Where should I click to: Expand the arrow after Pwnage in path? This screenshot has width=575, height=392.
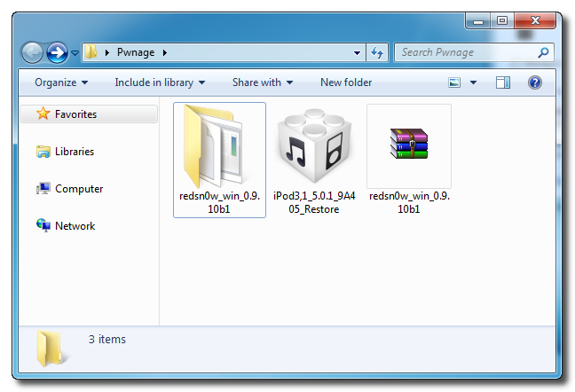(165, 52)
